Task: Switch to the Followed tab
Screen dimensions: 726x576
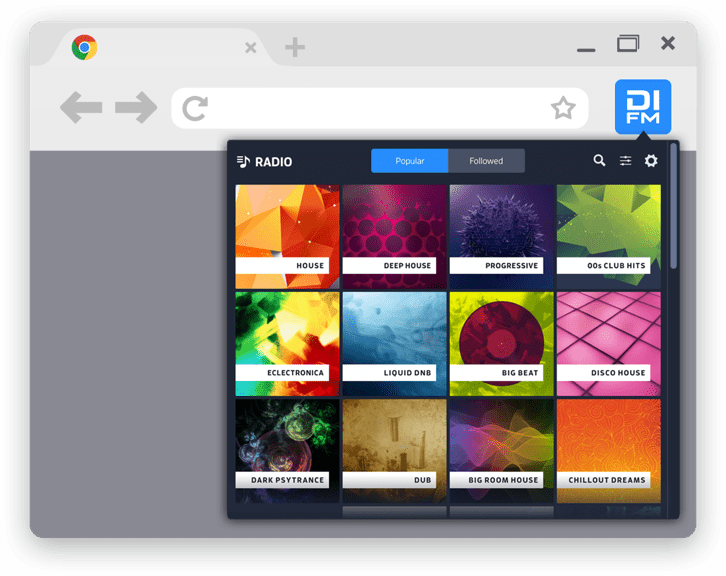Action: click(x=486, y=161)
